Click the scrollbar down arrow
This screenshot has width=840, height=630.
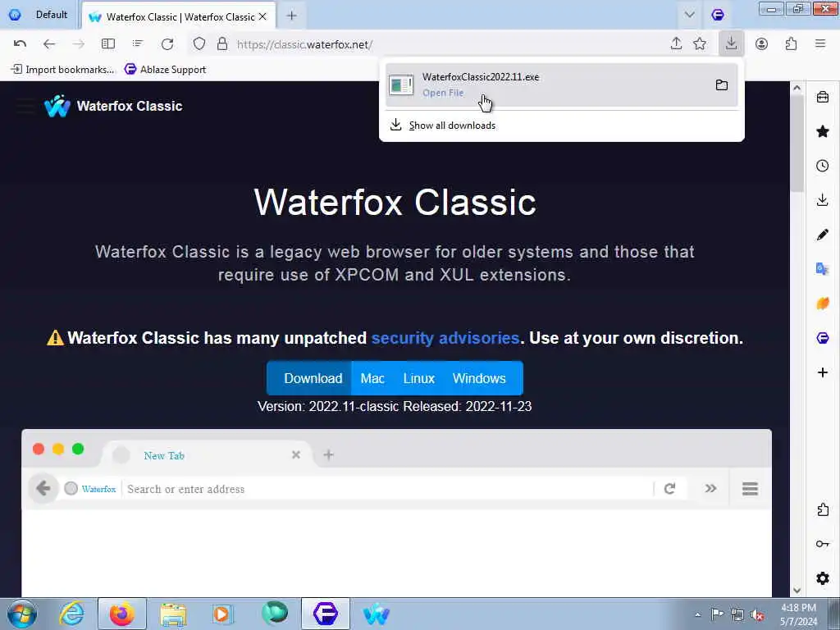(797, 591)
